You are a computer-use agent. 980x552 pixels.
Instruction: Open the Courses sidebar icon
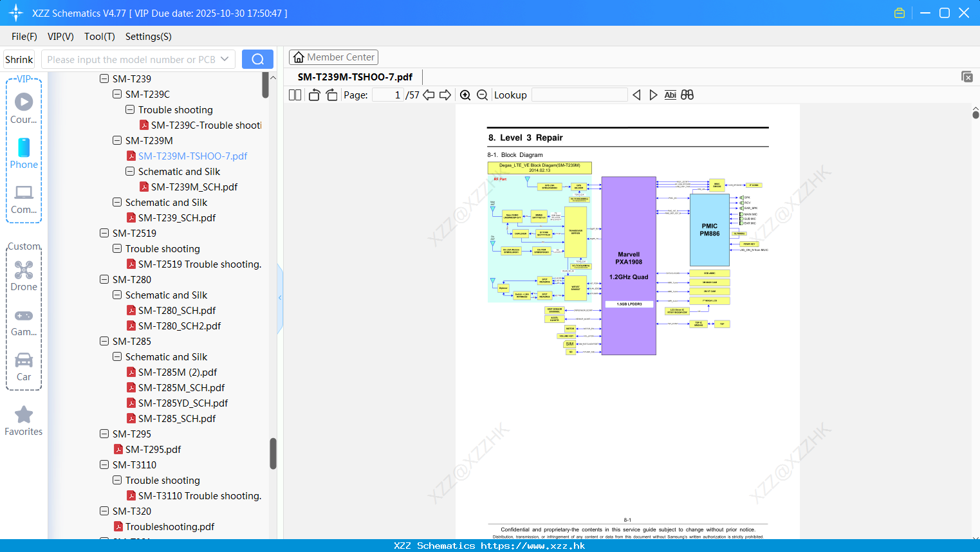pyautogui.click(x=24, y=109)
